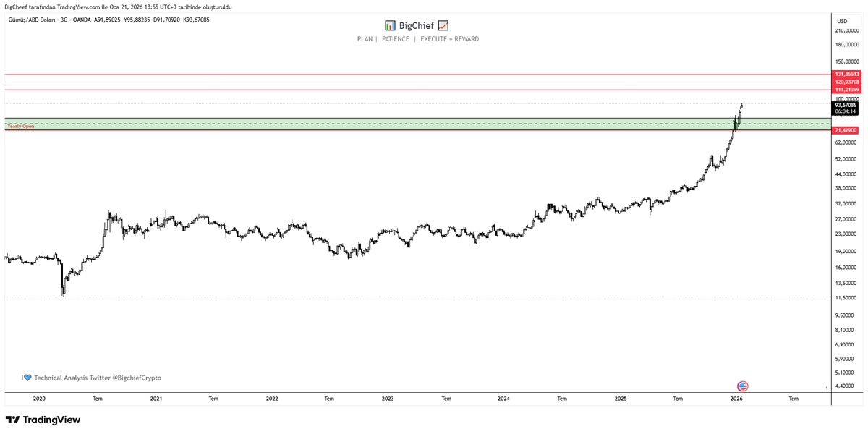The height and width of the screenshot is (434, 868).
Task: Click the Tem label between 2020 and 2021
Action: [x=97, y=399]
